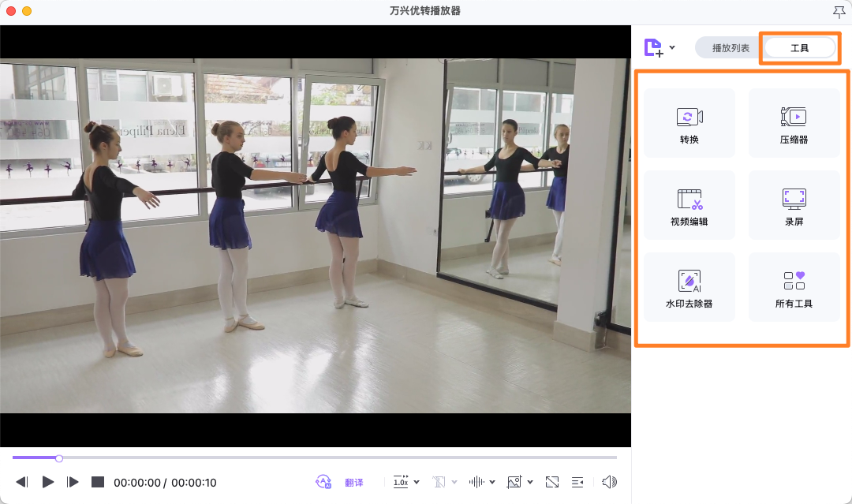Stop playback with the square button
The width and height of the screenshot is (852, 504).
98,482
